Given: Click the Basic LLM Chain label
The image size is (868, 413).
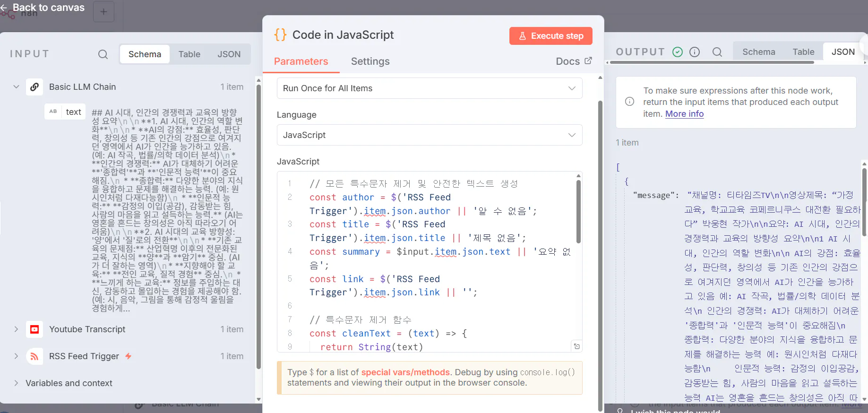Looking at the screenshot, I should point(83,87).
